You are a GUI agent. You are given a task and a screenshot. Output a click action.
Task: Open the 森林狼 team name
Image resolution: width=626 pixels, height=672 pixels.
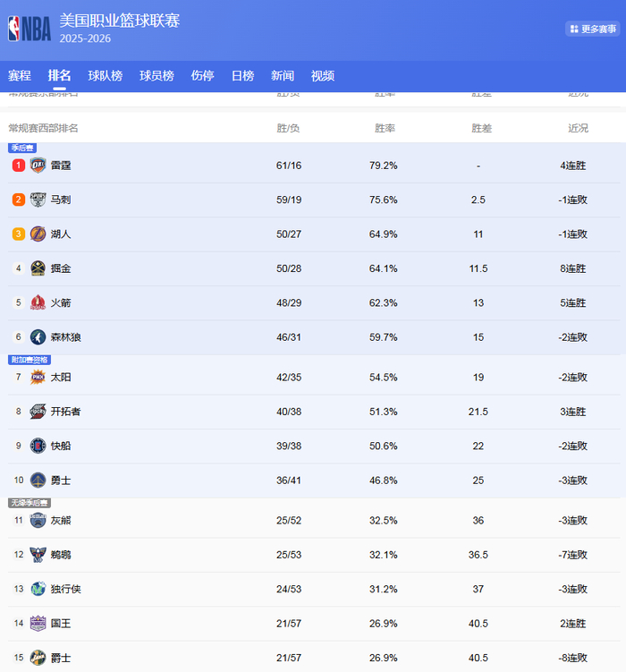click(66, 336)
